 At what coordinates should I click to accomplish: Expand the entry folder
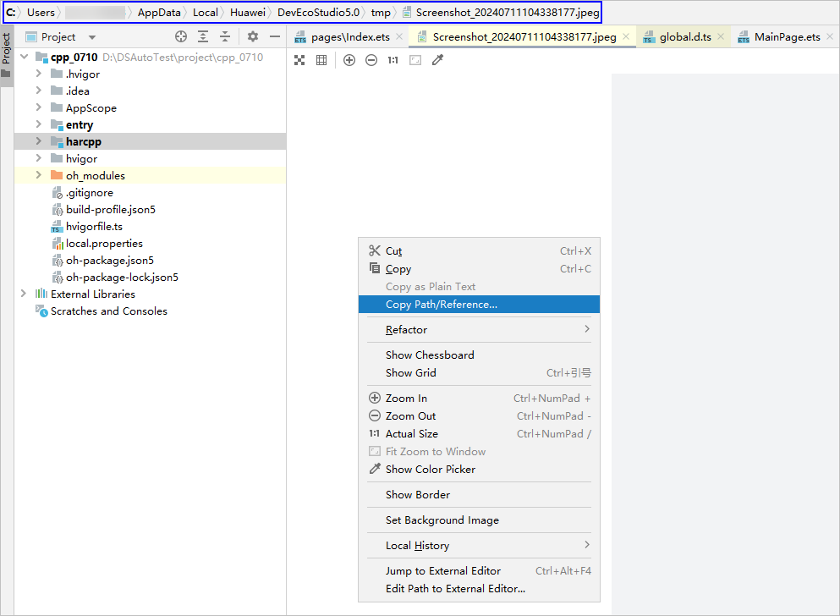(39, 124)
